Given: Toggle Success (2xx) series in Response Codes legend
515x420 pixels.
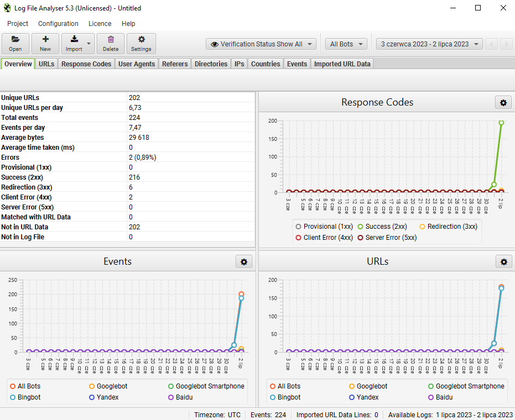Looking at the screenshot, I should point(382,227).
